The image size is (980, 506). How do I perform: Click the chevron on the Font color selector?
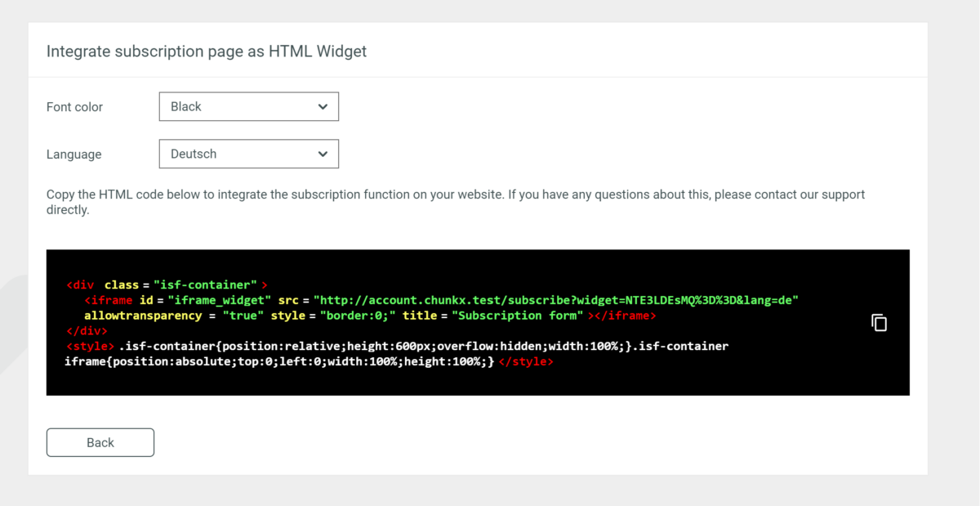click(325, 106)
